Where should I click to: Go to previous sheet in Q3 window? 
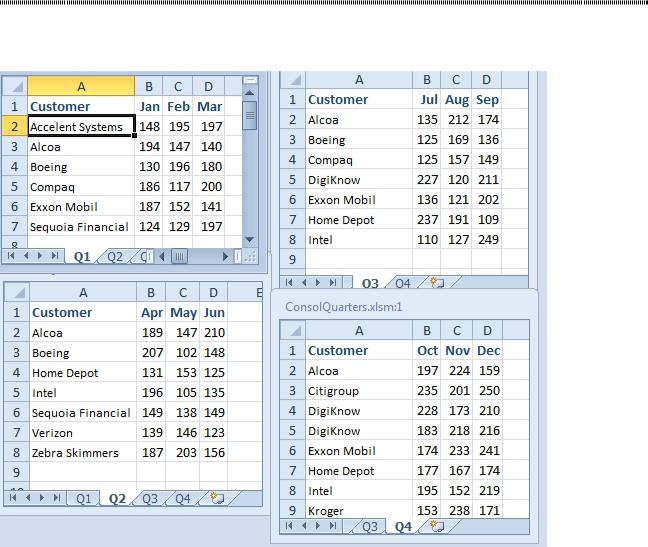coord(304,282)
